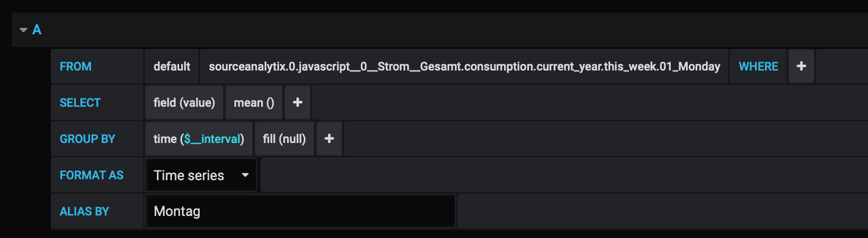Focus the ALIAS BY field containing Montag

click(300, 211)
